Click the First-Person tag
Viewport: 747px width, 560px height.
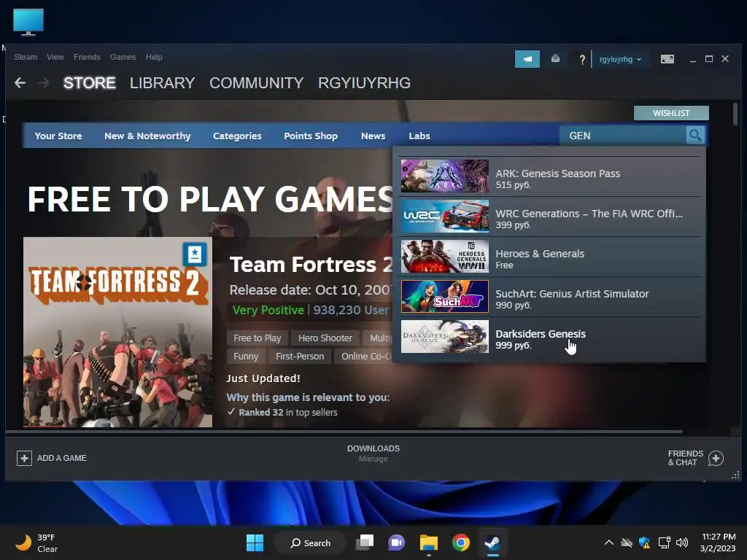click(x=300, y=356)
